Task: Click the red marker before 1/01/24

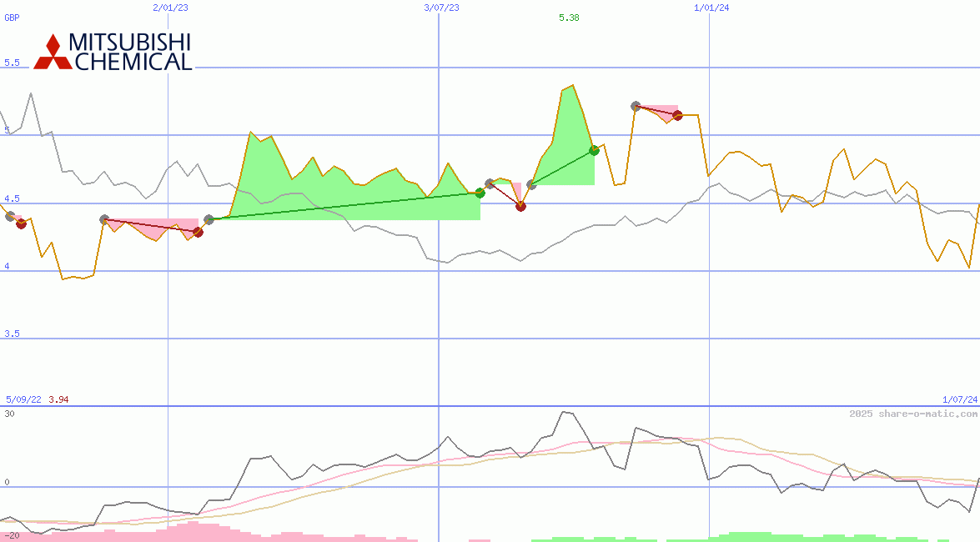Action: click(x=677, y=115)
